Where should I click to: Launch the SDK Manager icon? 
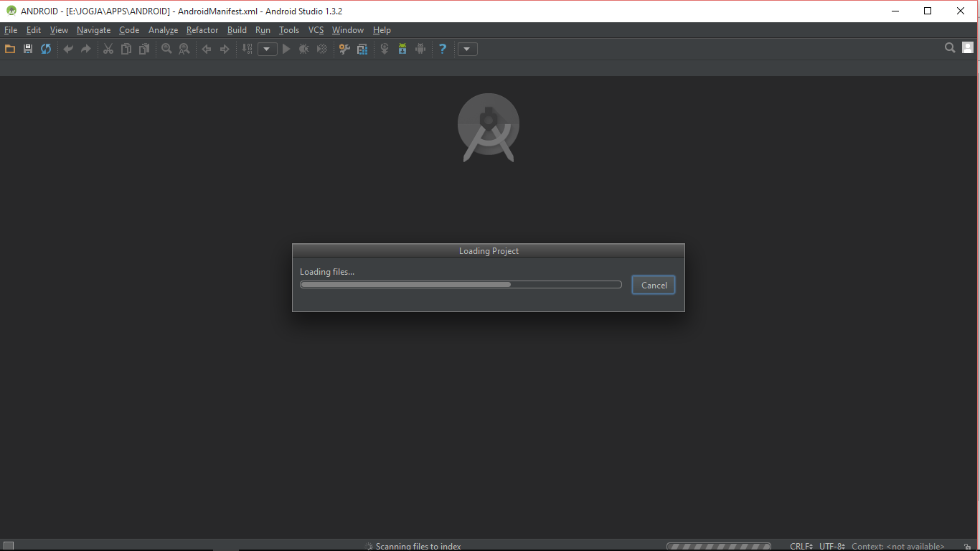coord(402,48)
